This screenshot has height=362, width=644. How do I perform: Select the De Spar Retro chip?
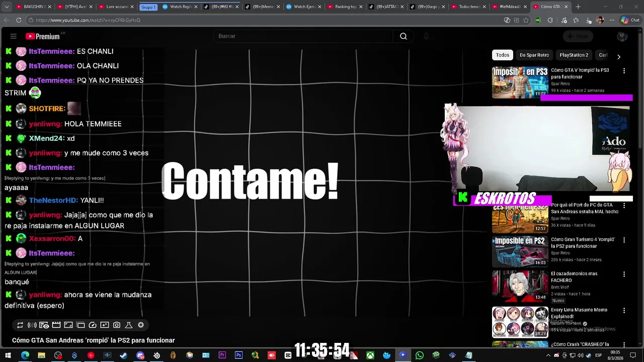[534, 55]
